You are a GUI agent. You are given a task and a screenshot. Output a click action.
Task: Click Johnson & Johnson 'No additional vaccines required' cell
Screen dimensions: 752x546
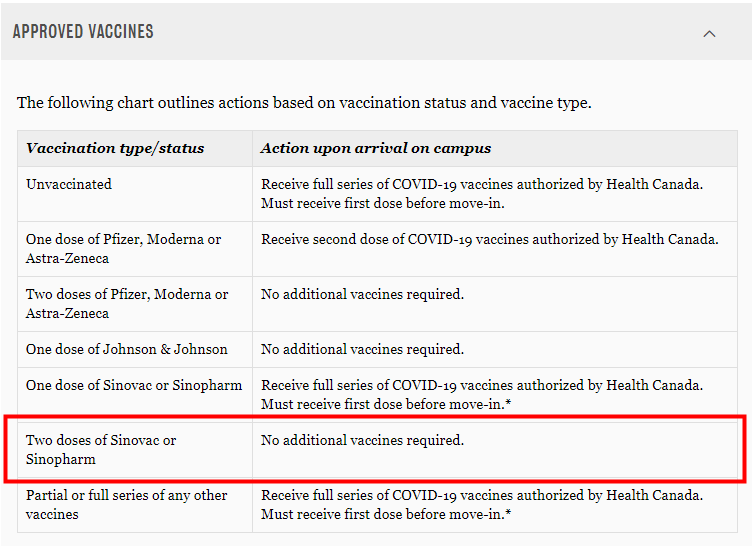pos(495,349)
